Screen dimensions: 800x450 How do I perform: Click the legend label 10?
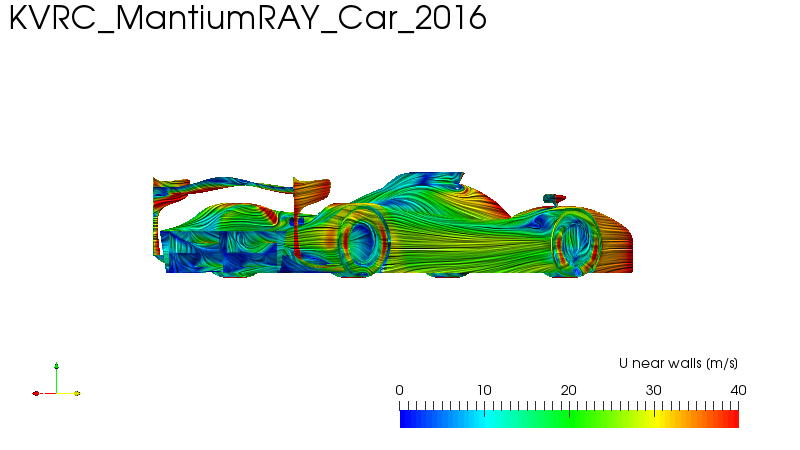[x=484, y=390]
